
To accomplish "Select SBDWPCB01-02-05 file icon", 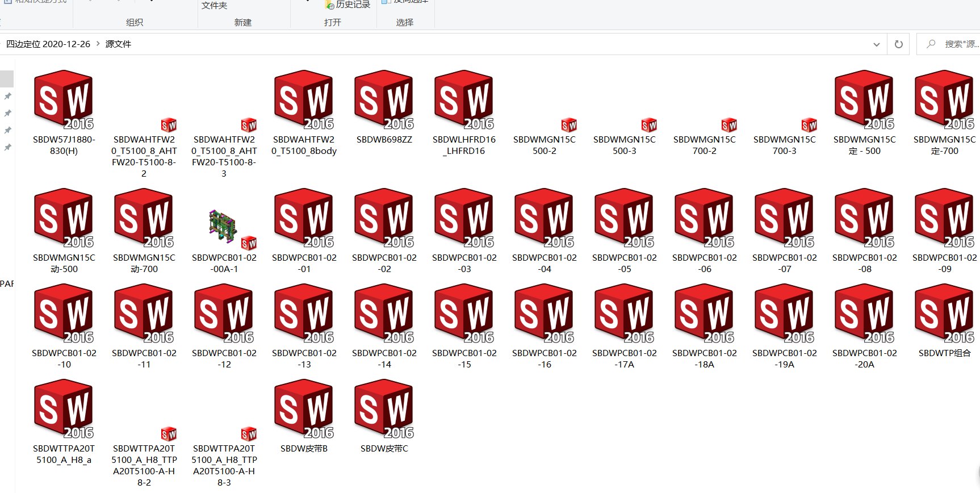I will (x=624, y=218).
